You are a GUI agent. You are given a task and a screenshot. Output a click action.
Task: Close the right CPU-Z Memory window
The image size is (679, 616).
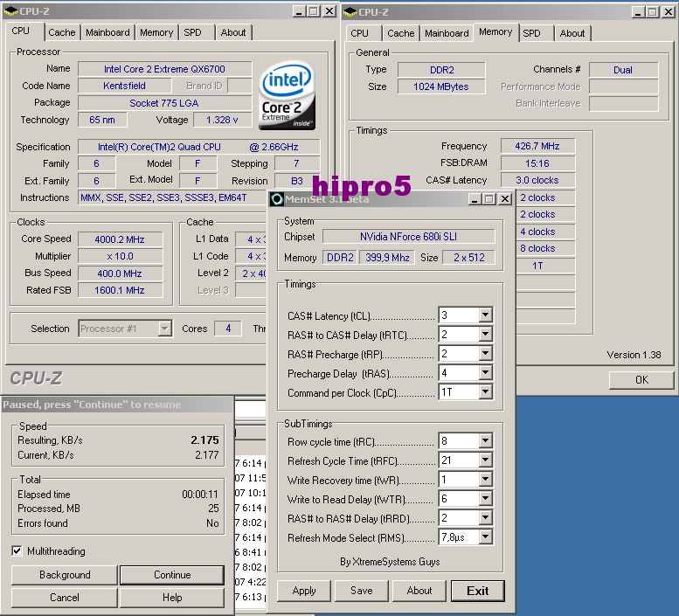(x=669, y=12)
